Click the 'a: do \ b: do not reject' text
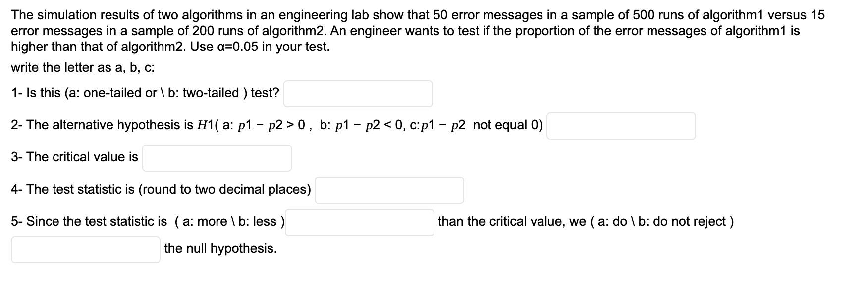868x292 pixels. [662, 221]
